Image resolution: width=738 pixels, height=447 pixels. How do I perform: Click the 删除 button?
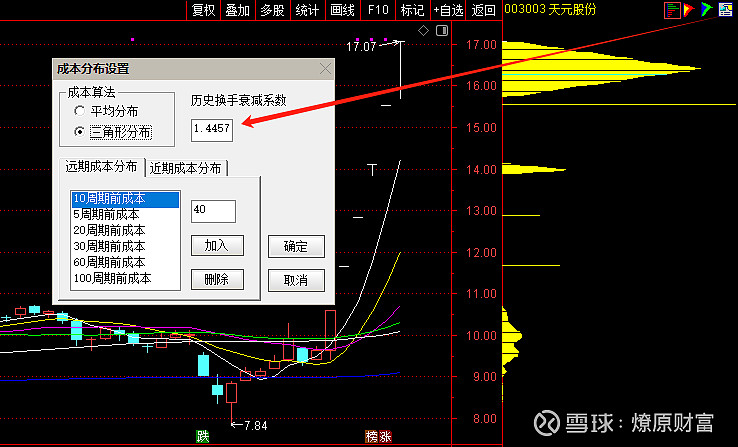[x=217, y=279]
